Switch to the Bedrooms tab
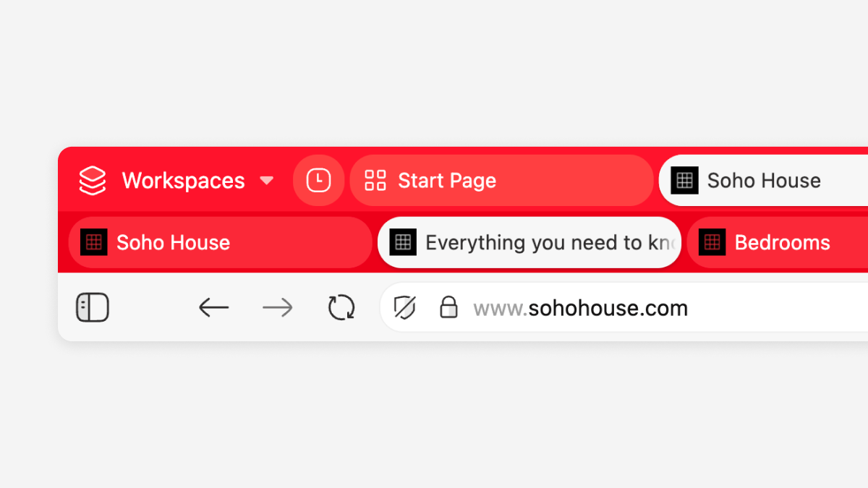This screenshot has height=488, width=868. [x=778, y=242]
